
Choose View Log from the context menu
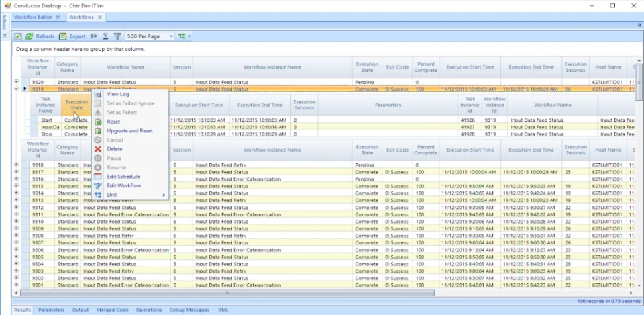tap(118, 94)
